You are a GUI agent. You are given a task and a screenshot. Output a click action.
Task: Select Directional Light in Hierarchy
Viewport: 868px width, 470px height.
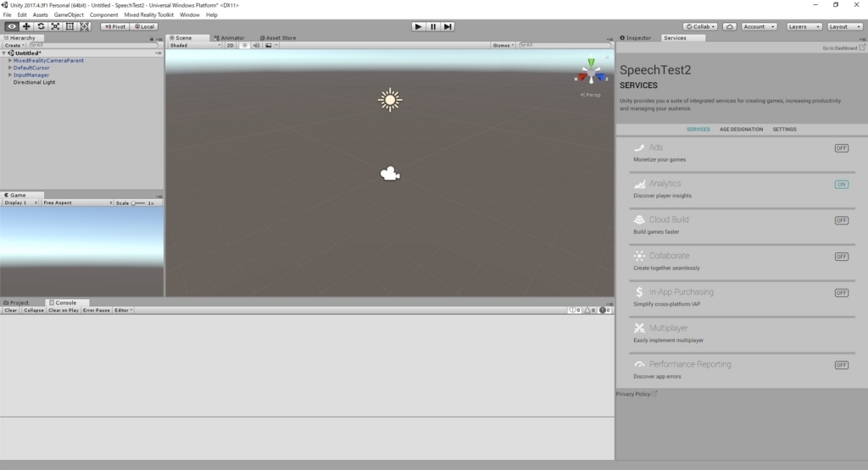pos(34,82)
